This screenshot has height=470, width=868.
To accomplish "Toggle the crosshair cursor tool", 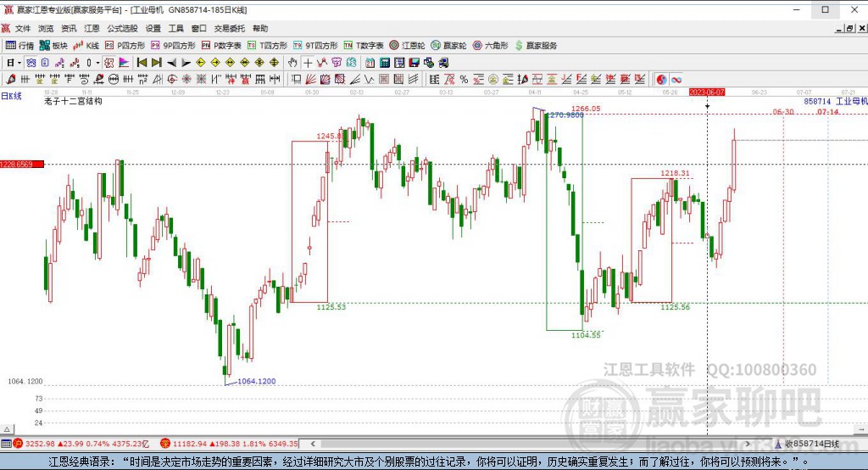I will click(307, 63).
